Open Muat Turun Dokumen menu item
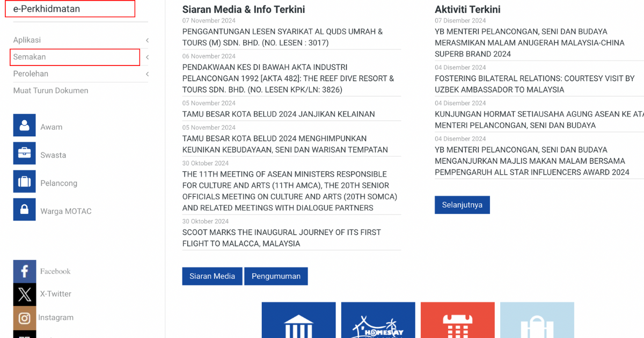This screenshot has width=644, height=338. tap(50, 91)
